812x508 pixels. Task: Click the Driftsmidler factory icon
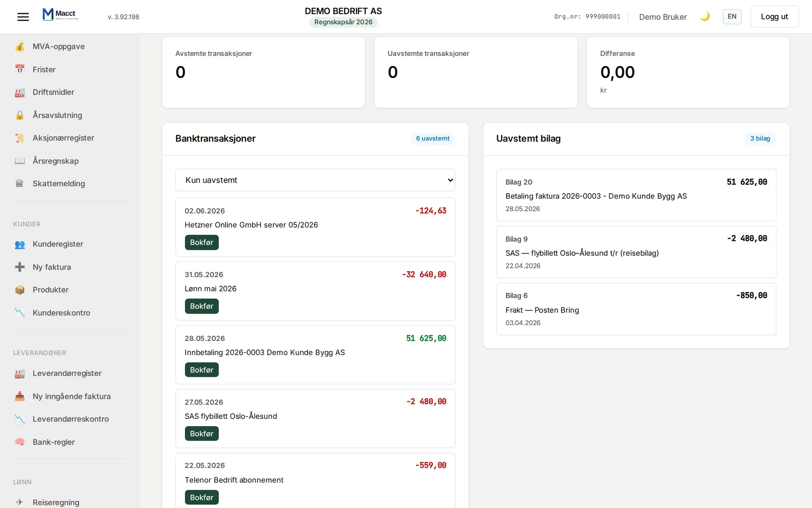tap(20, 92)
